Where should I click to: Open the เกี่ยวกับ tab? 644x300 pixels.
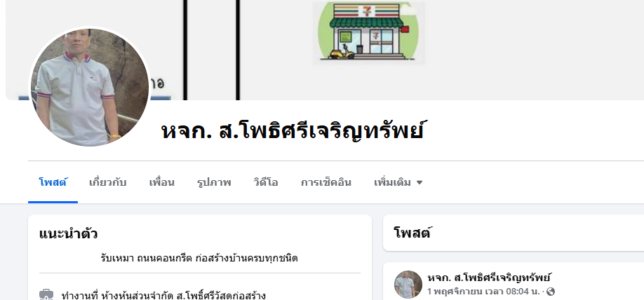107,182
